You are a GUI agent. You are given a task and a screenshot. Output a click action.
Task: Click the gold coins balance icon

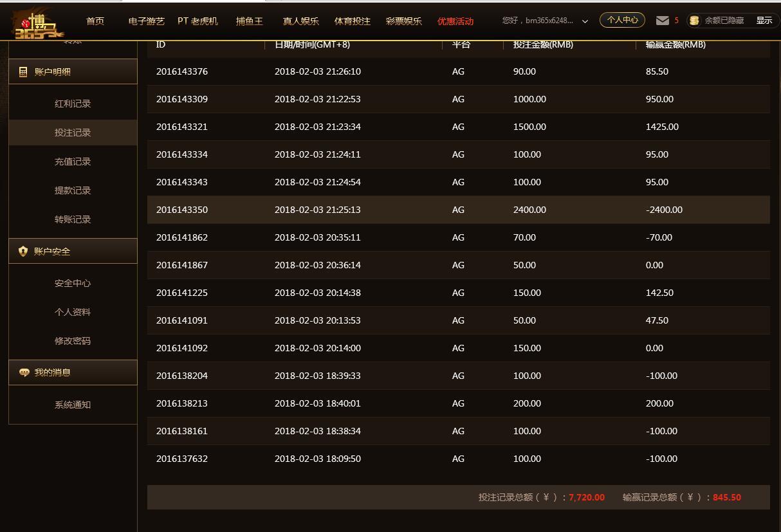[694, 21]
